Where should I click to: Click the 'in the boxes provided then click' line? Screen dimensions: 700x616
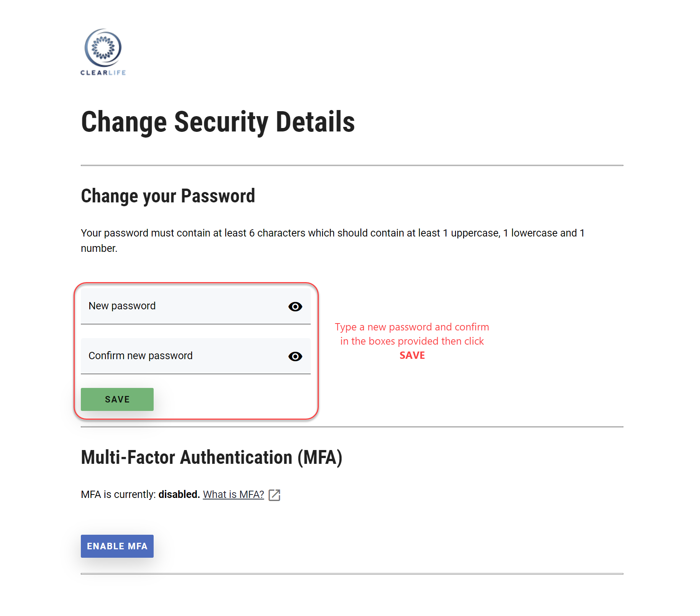(412, 341)
